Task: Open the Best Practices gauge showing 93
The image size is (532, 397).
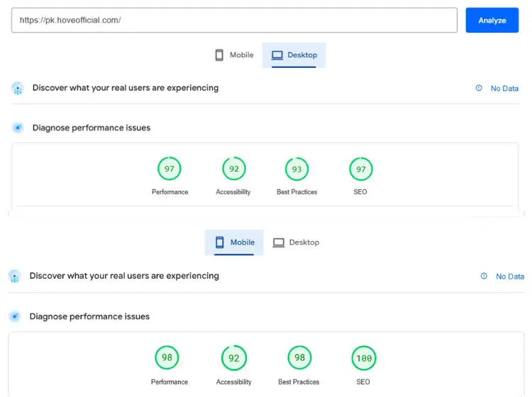Action: [x=297, y=169]
